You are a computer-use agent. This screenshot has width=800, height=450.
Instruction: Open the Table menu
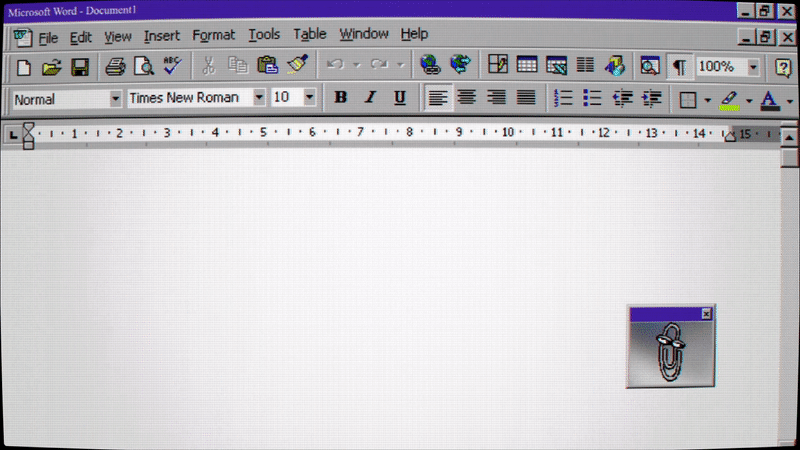pos(309,34)
